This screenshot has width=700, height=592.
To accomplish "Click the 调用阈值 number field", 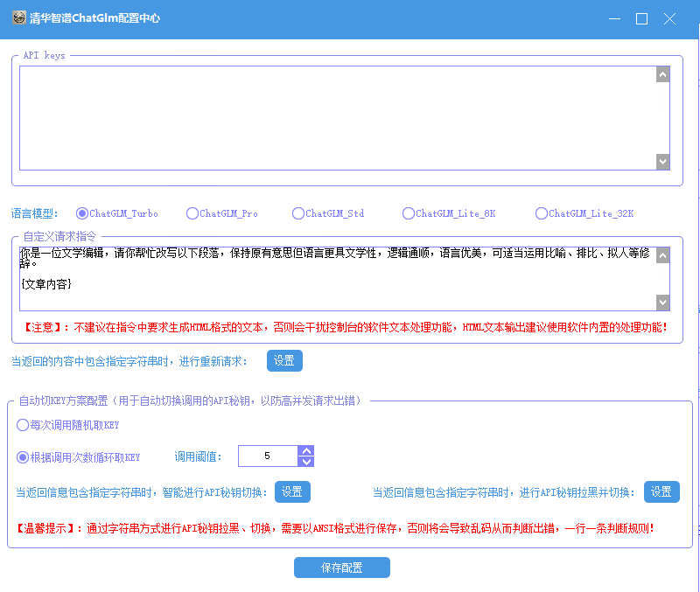I will pos(268,456).
